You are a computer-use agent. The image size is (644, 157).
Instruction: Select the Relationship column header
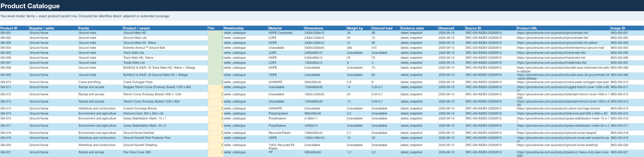pos(246,28)
